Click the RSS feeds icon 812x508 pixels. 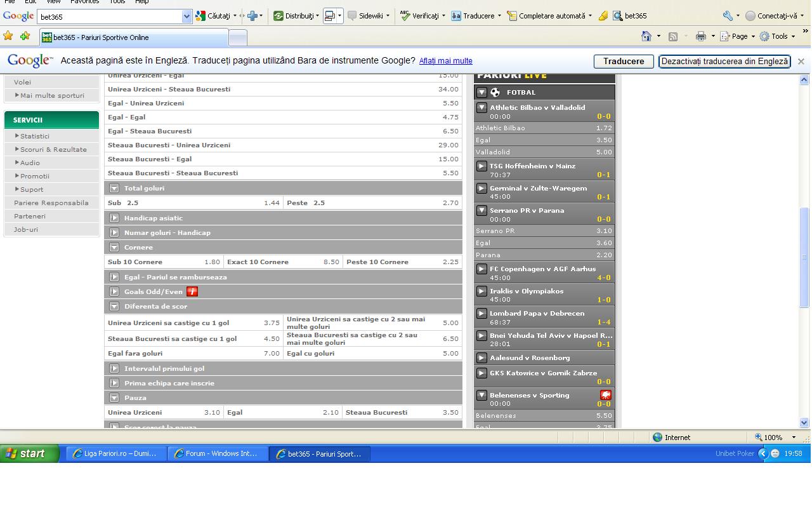tap(673, 36)
